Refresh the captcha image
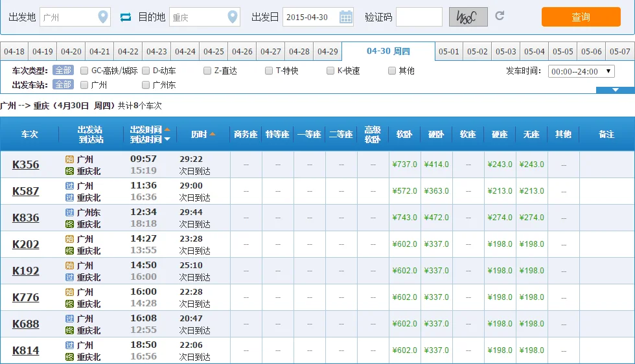 coord(500,16)
